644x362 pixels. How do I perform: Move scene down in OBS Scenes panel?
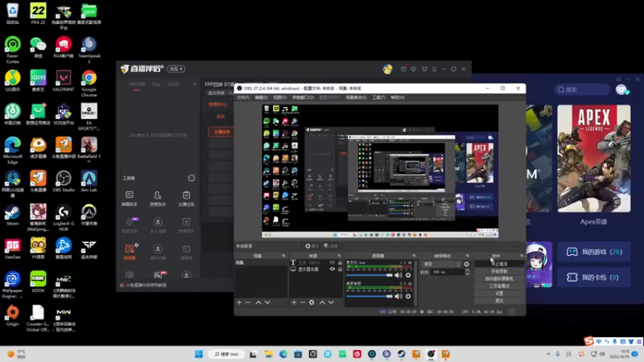coord(267,302)
